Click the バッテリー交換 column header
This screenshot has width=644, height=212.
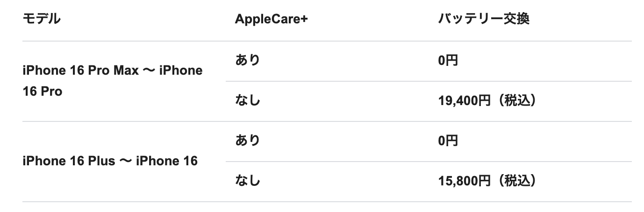(x=484, y=20)
